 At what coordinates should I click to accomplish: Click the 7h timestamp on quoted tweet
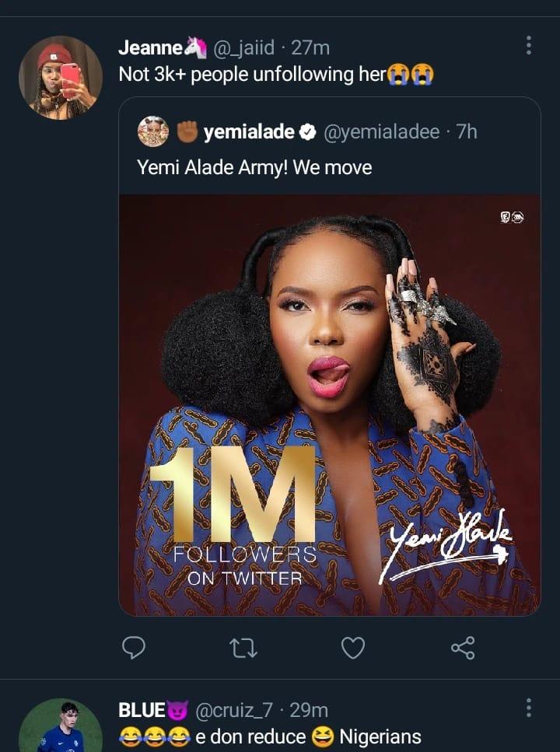pyautogui.click(x=467, y=132)
